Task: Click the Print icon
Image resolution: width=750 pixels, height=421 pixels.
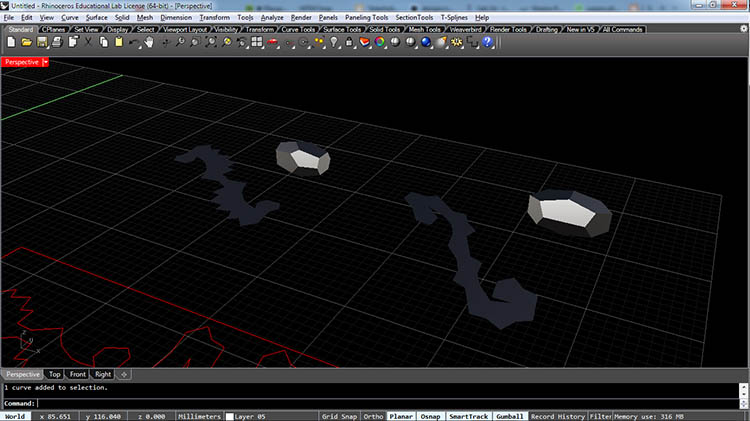Action: click(x=57, y=42)
